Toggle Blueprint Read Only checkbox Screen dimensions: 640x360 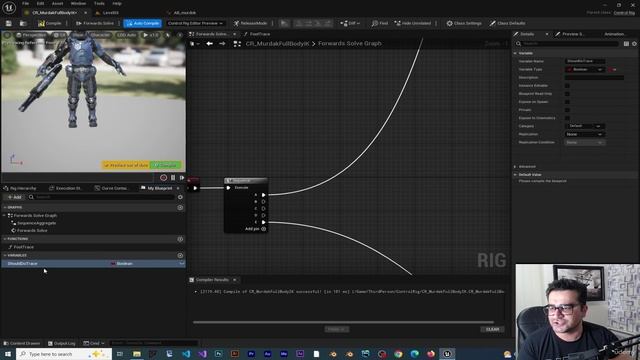(567, 94)
